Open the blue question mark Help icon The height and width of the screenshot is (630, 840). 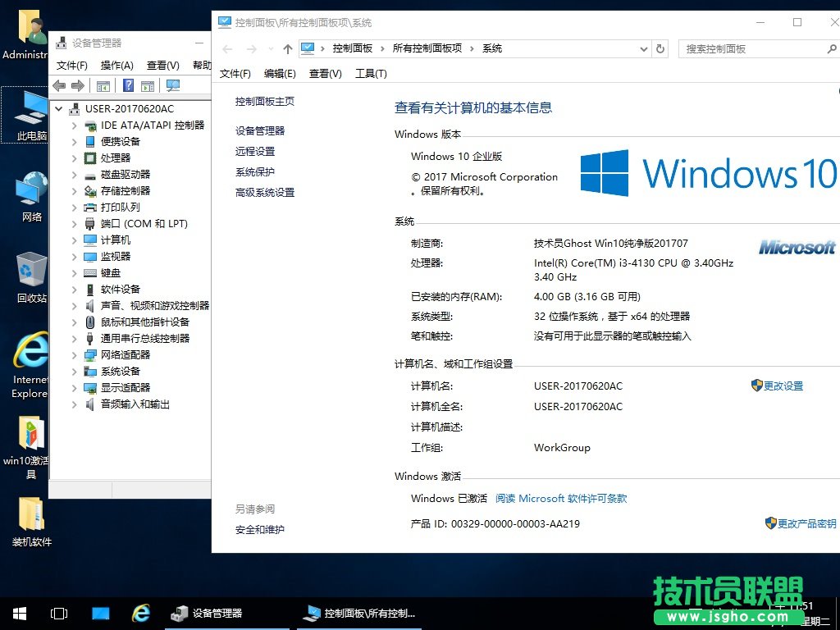click(129, 85)
